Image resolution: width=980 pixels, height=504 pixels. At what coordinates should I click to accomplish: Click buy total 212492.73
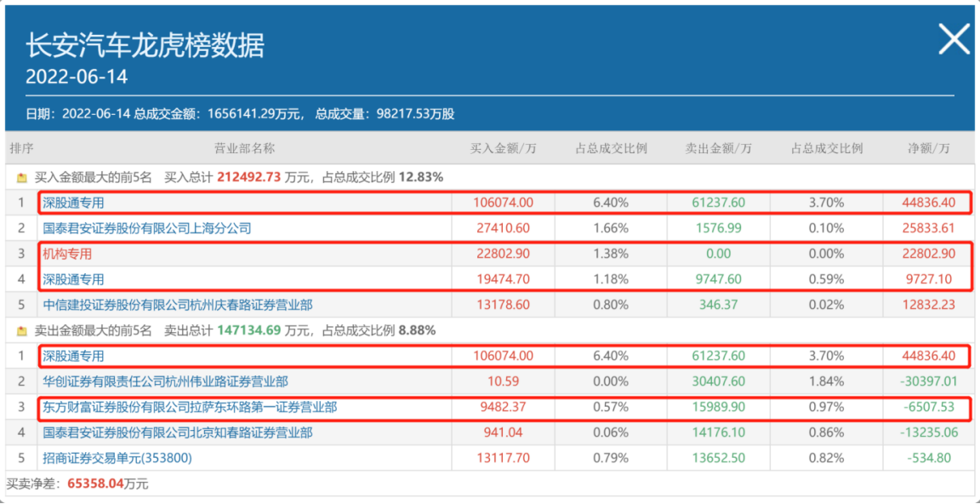coord(249,178)
